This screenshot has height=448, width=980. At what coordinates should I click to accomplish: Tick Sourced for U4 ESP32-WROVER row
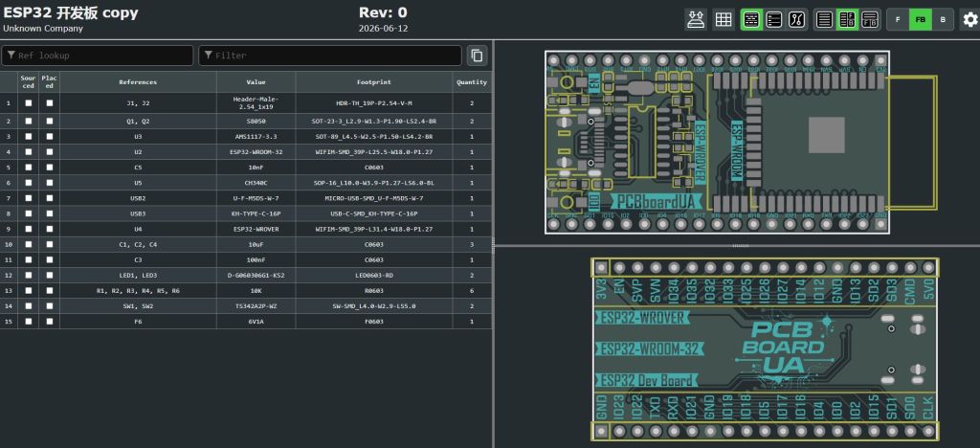[x=28, y=229]
